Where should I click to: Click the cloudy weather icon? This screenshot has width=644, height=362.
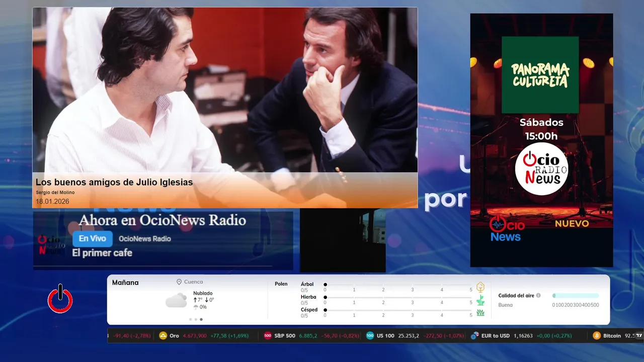(176, 301)
